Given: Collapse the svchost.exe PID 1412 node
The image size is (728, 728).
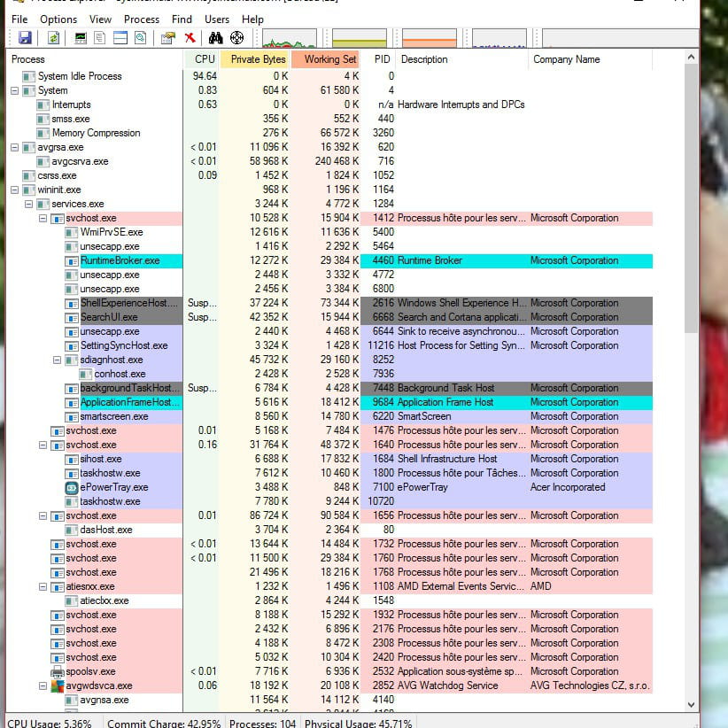Looking at the screenshot, I should click(x=43, y=218).
